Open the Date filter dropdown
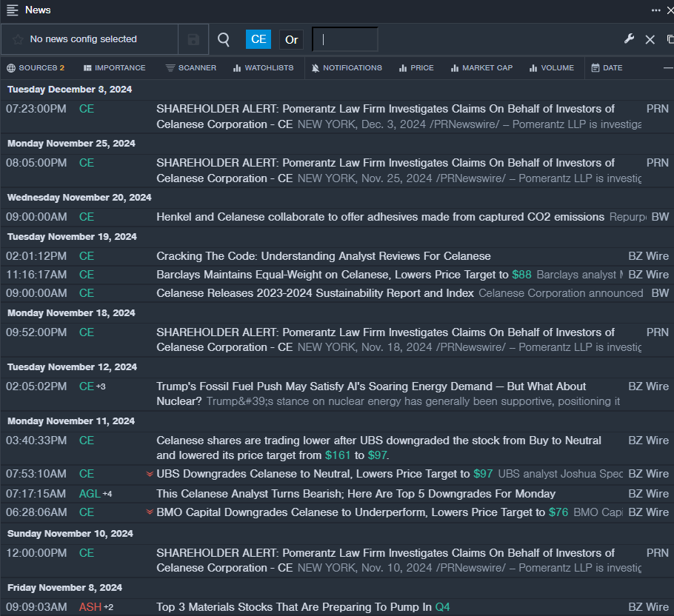The width and height of the screenshot is (674, 616). (x=607, y=68)
